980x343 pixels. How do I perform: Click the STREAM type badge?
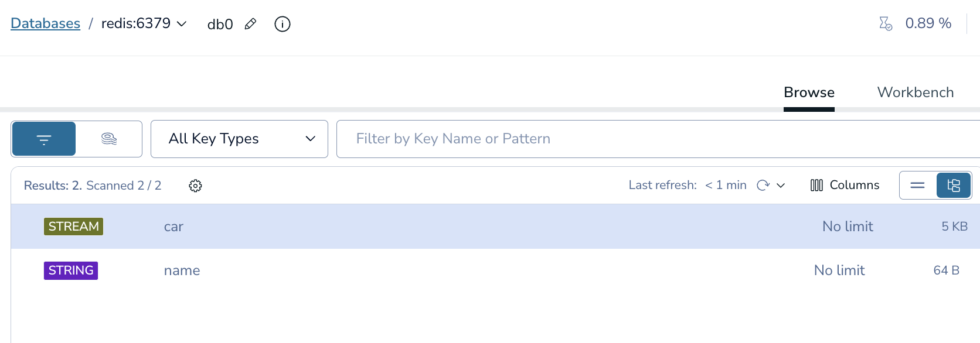(x=73, y=227)
